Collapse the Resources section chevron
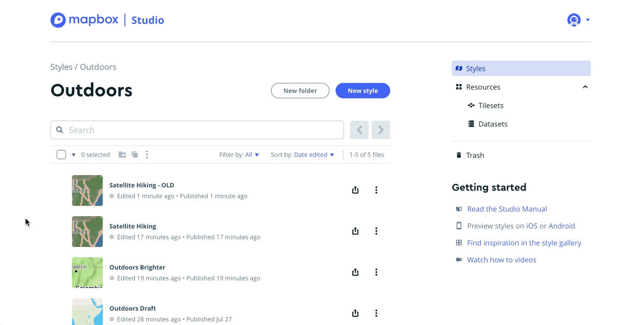The height and width of the screenshot is (325, 644). click(585, 87)
